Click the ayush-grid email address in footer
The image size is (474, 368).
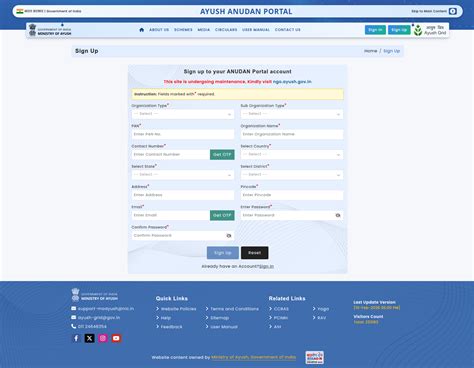click(99, 318)
